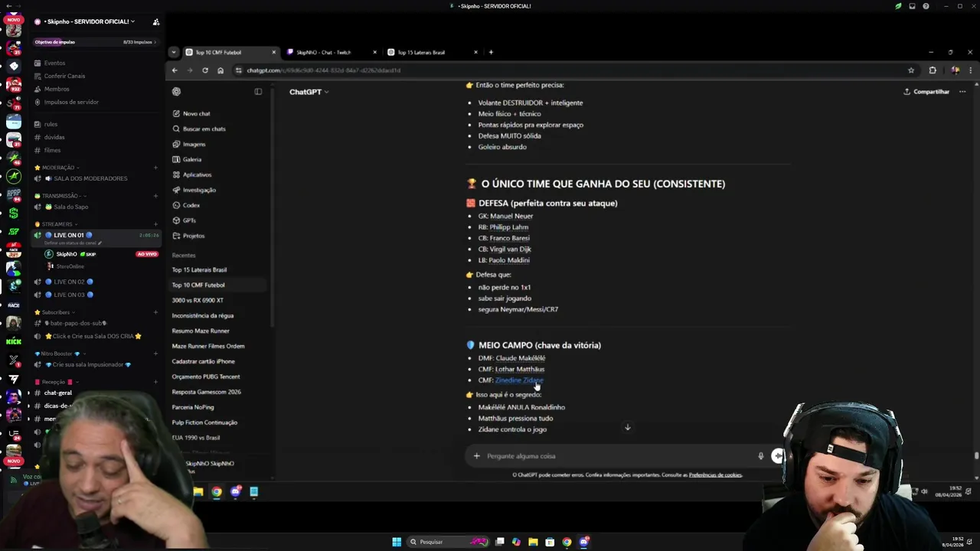Open recent chat Inconsistência da régua
The width and height of the screenshot is (980, 551).
pyautogui.click(x=203, y=315)
